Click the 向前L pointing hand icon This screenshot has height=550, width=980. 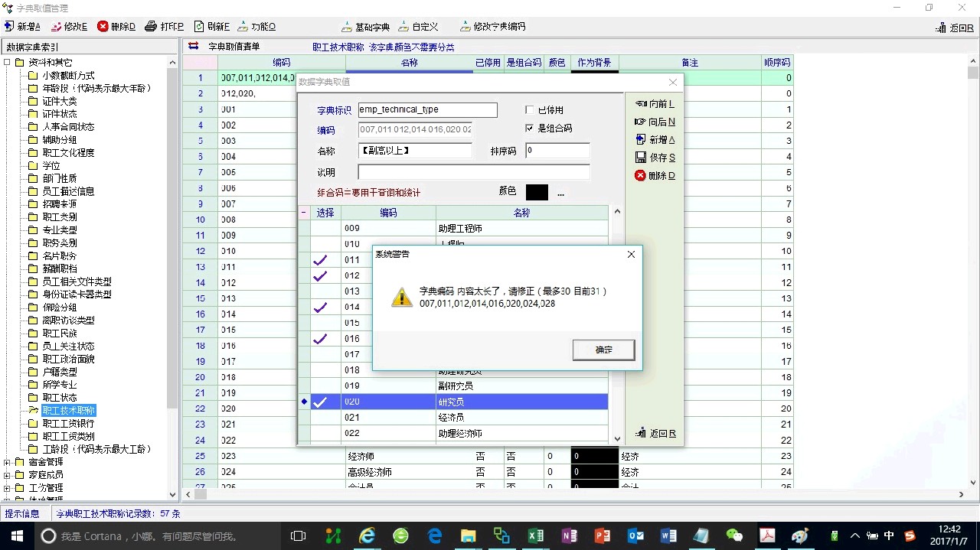click(x=641, y=104)
